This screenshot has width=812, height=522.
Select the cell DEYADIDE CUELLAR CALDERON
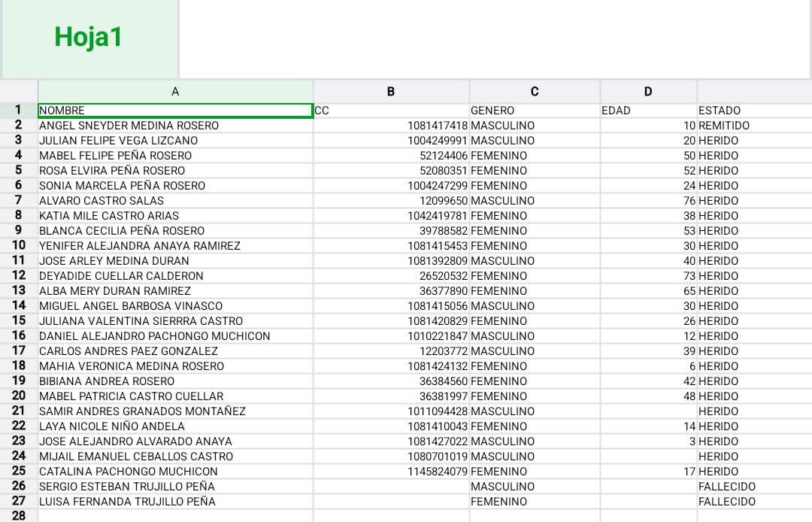pos(175,276)
